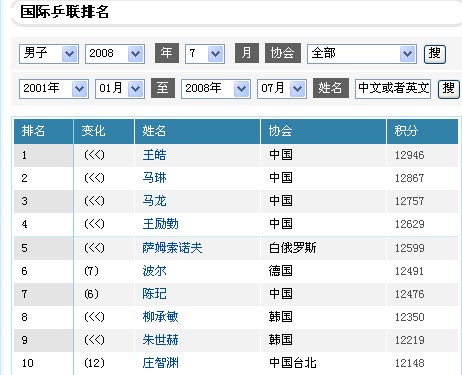
Task: Open player link 马琳
Action: click(154, 178)
